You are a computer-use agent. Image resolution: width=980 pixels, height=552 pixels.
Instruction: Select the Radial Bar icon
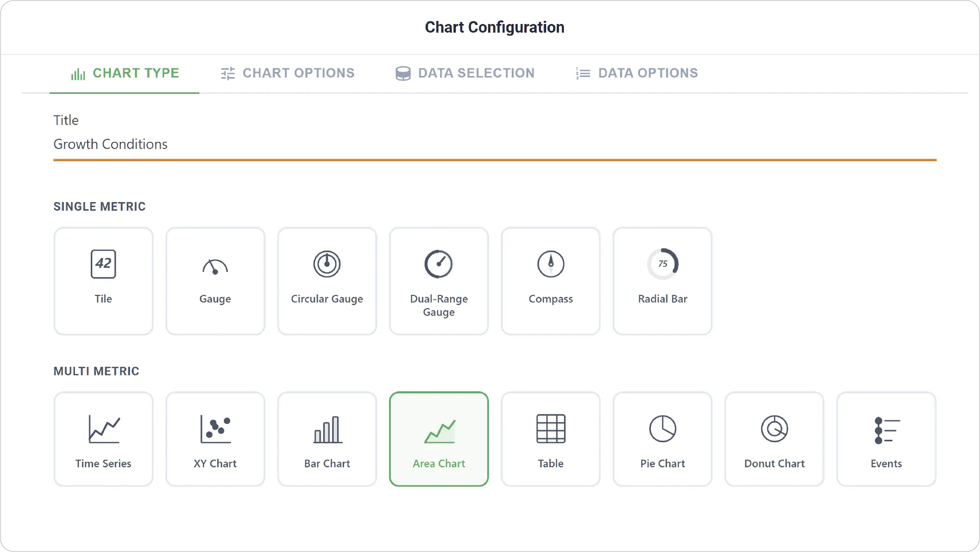coord(662,264)
